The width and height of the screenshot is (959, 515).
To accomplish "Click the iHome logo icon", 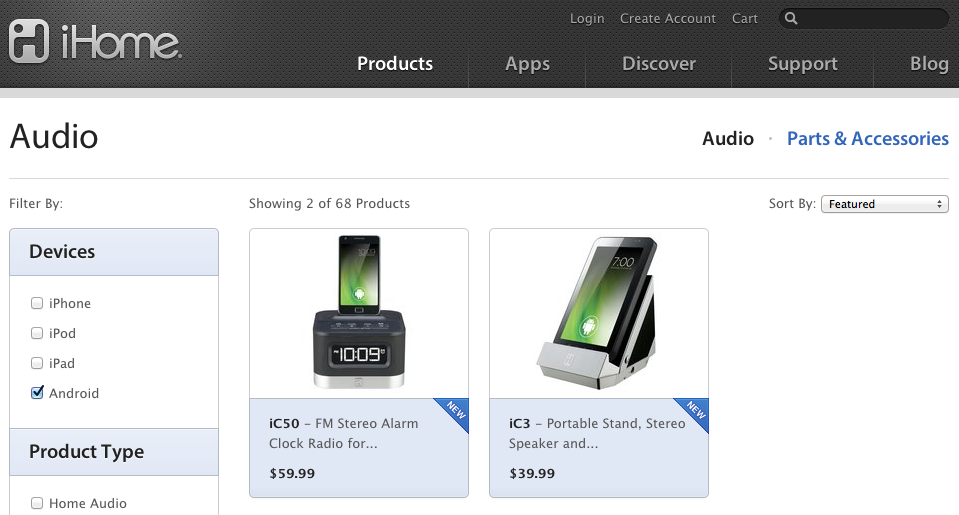I will point(29,42).
